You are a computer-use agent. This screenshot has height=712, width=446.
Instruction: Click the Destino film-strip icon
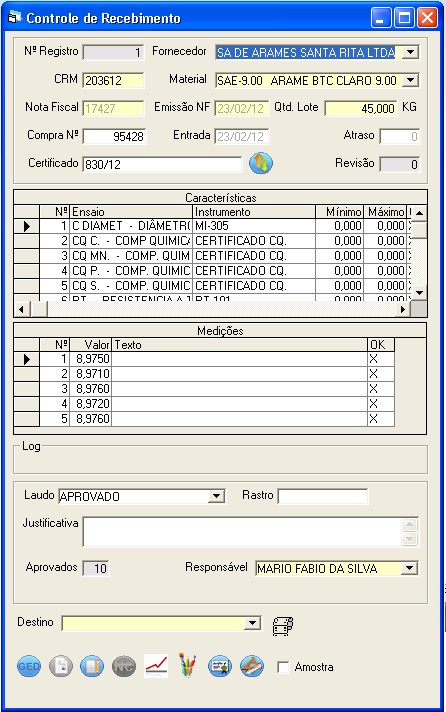(x=283, y=626)
